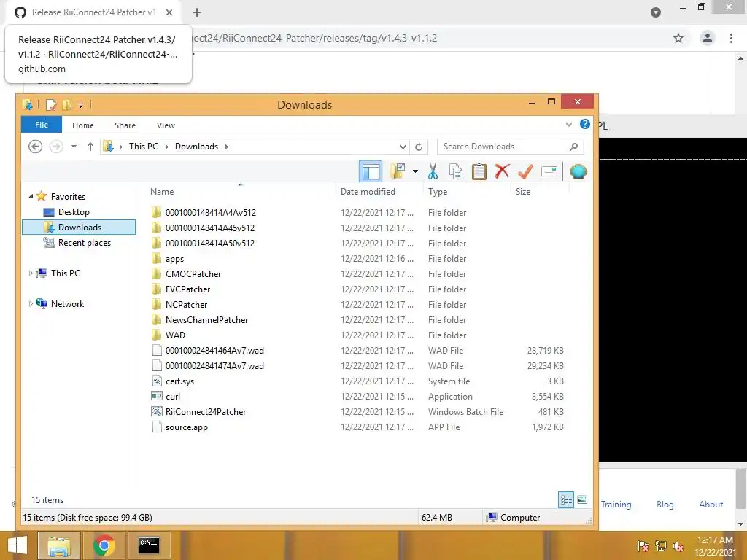Screen dimensions: 747x560
Task: Select Desktop in Favorites
Action: click(x=74, y=212)
